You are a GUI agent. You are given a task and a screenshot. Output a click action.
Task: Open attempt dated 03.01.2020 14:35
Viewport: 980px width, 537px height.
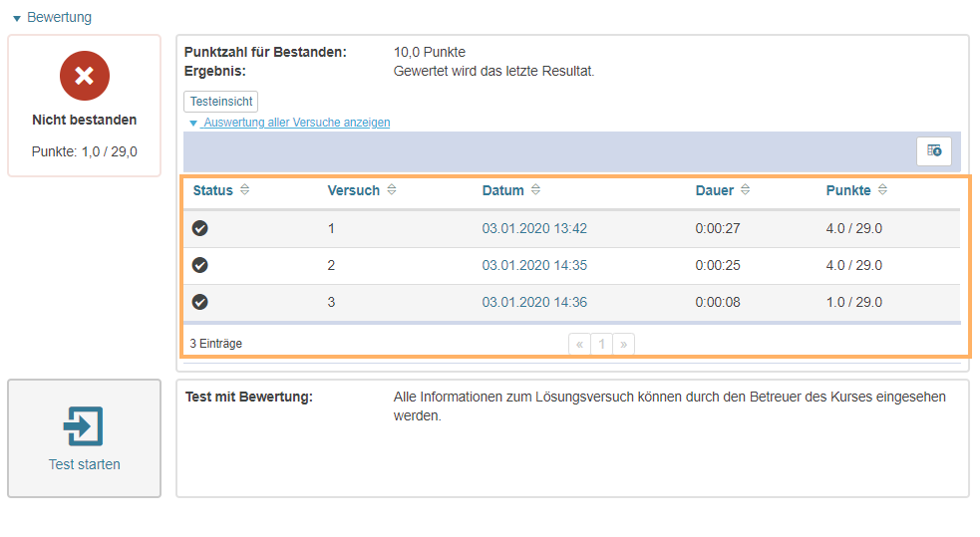tap(534, 265)
